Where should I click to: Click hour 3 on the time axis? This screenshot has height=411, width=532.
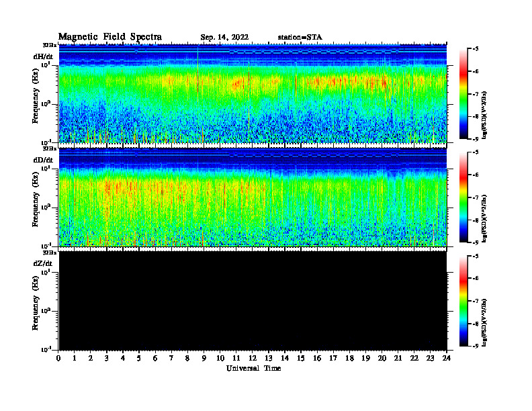click(107, 359)
